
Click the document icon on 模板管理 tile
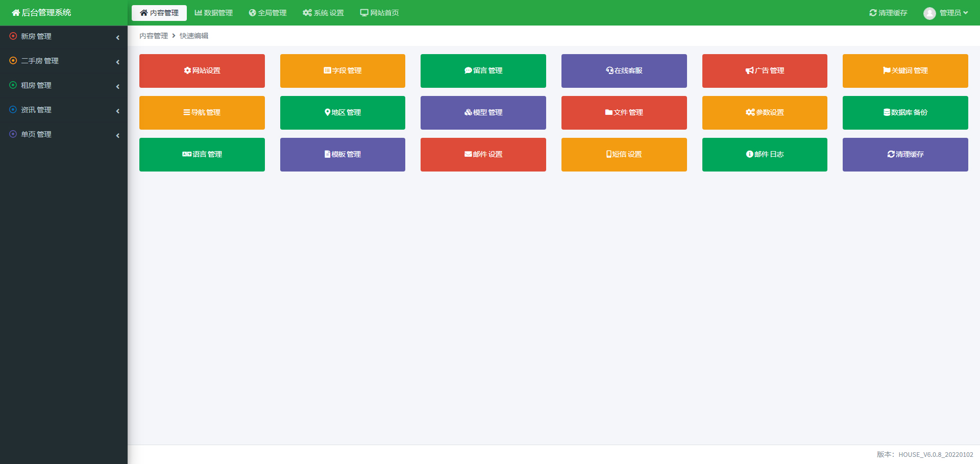327,154
